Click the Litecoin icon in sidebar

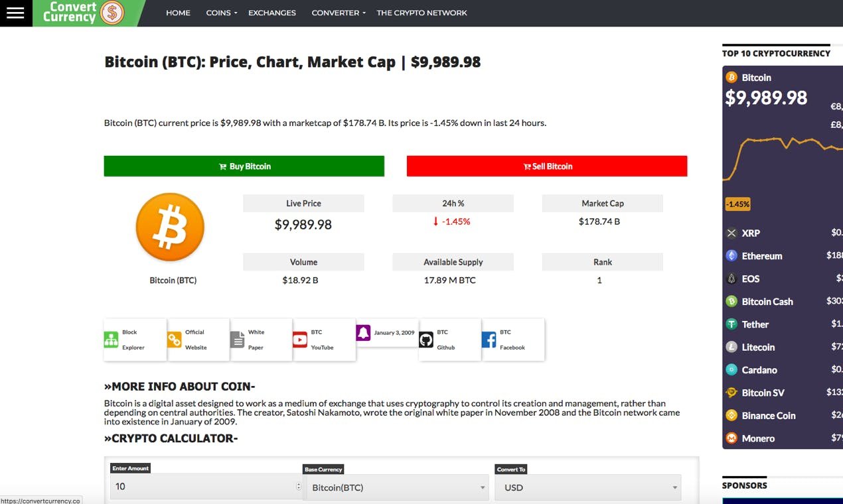point(731,347)
